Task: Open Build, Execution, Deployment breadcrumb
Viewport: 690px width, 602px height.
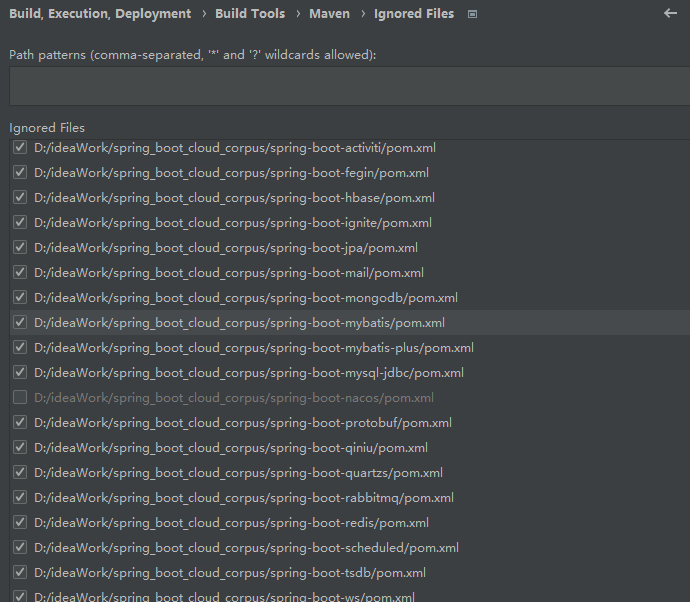Action: [100, 14]
